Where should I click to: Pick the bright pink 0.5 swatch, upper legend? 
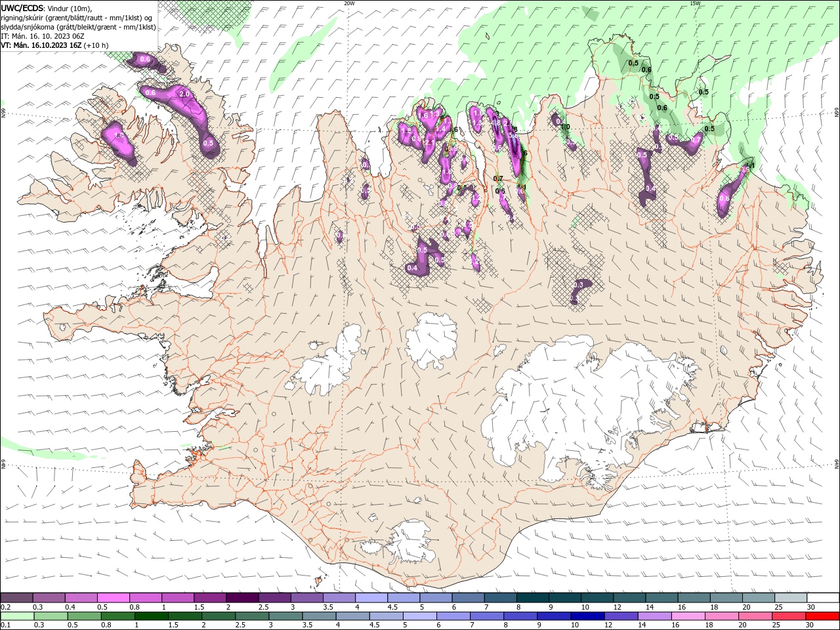coord(114,597)
